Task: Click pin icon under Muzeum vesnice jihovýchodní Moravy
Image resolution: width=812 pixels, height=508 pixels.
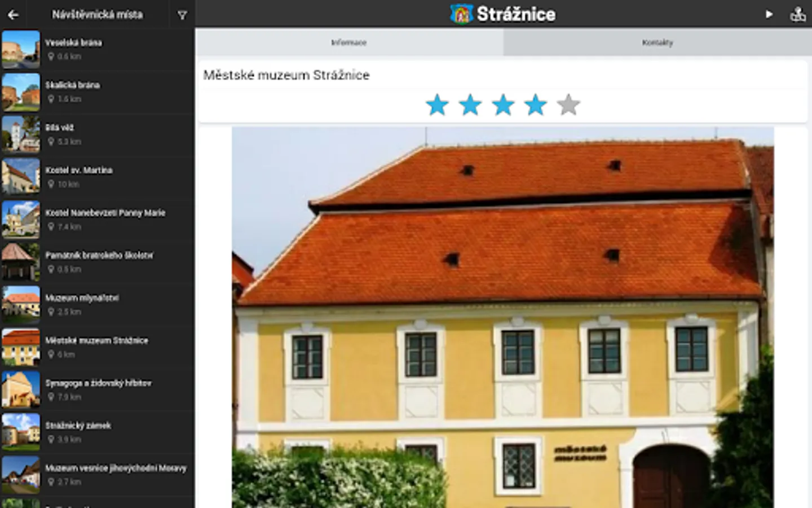Action: [x=51, y=482]
